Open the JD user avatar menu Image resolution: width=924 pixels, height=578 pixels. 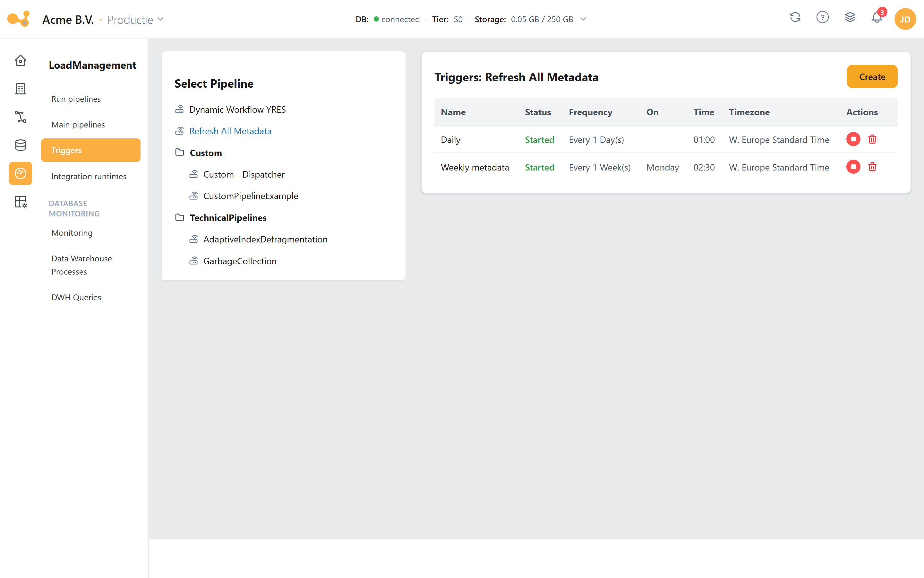click(905, 19)
